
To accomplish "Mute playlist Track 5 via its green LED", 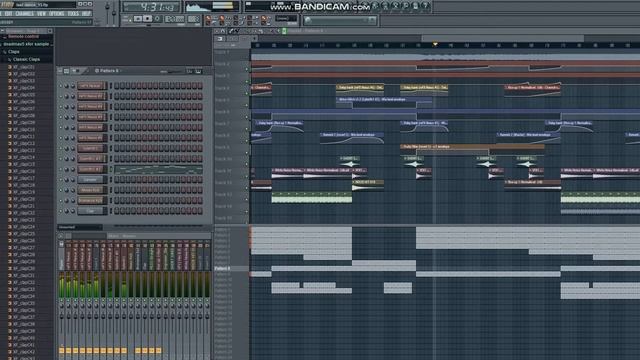I will 247,105.
